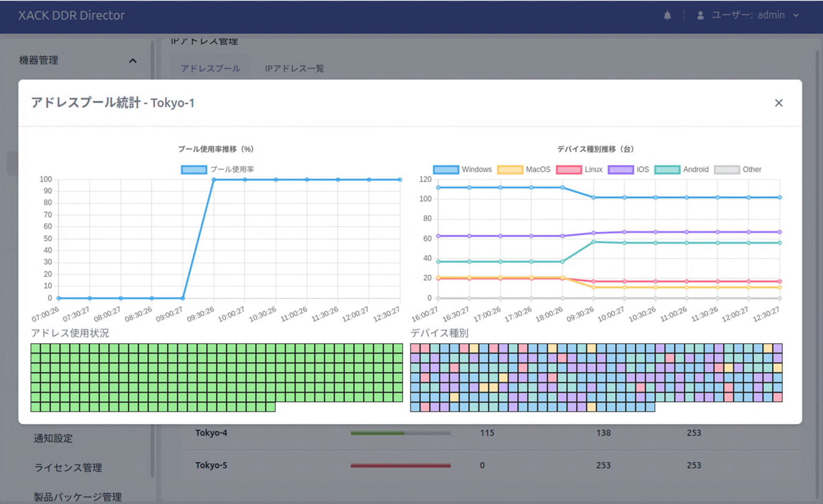The image size is (823, 504).
Task: Switch to the アドレスプール tab
Action: coord(211,69)
